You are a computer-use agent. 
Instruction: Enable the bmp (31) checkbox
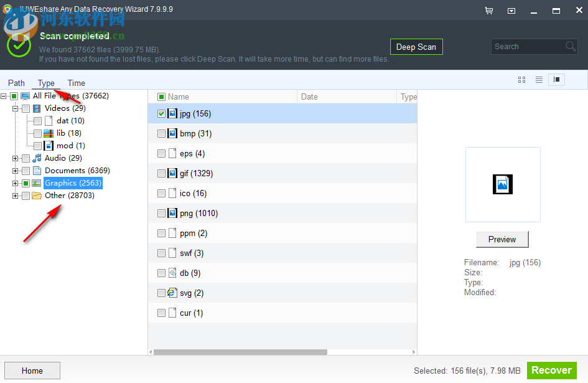161,133
